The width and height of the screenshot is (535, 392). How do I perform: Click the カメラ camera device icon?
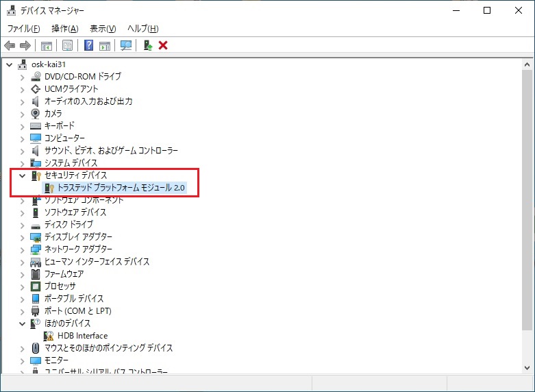pyautogui.click(x=36, y=113)
